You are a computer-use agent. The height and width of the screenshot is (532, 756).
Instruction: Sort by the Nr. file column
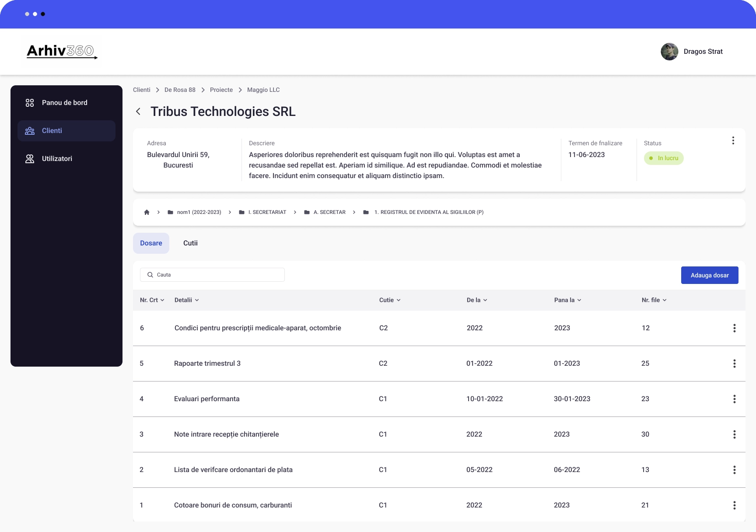click(654, 300)
